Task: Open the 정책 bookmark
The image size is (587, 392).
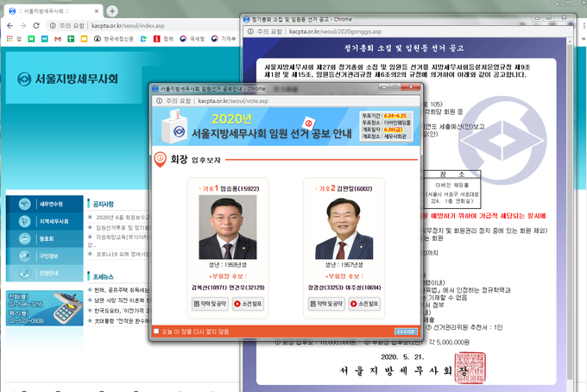Action: tap(164, 39)
